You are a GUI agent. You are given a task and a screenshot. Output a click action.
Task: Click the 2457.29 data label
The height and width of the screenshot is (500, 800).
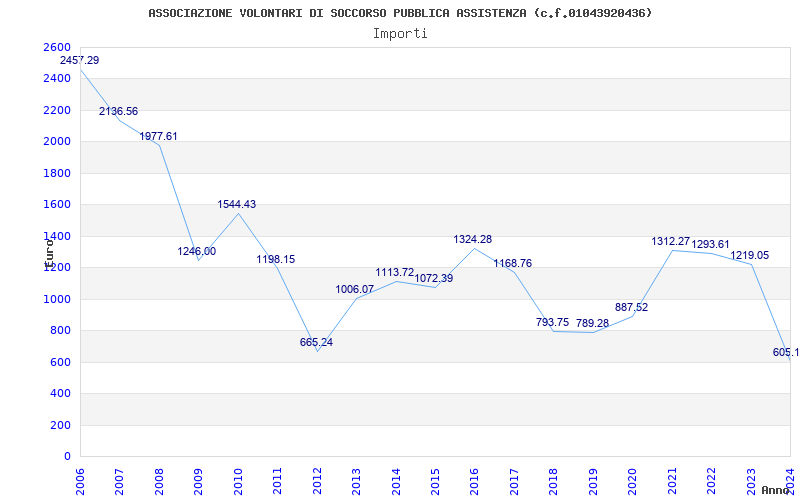click(80, 60)
